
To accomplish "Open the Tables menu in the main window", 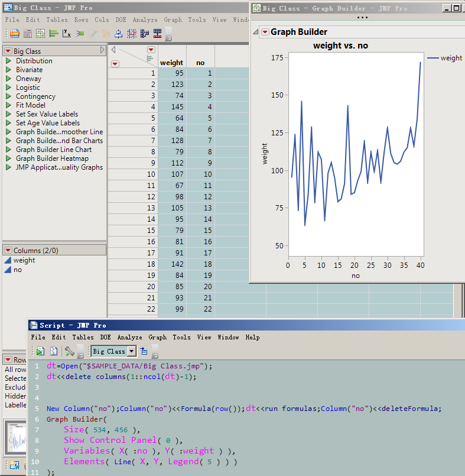I will pyautogui.click(x=57, y=20).
